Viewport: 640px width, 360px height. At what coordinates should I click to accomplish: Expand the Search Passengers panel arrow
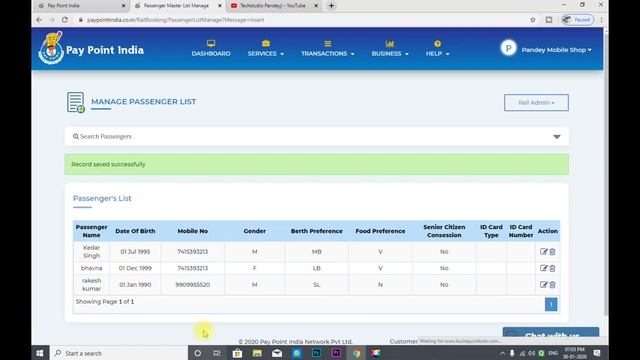point(557,137)
